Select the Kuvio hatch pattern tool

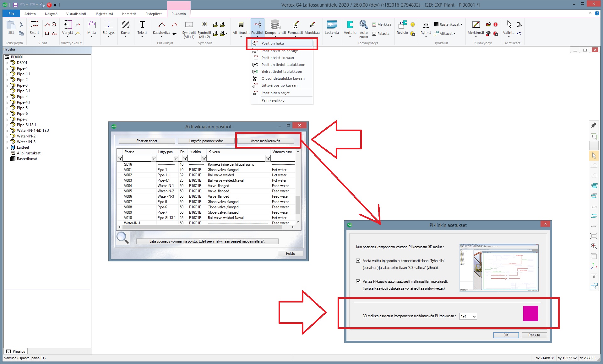tap(125, 25)
